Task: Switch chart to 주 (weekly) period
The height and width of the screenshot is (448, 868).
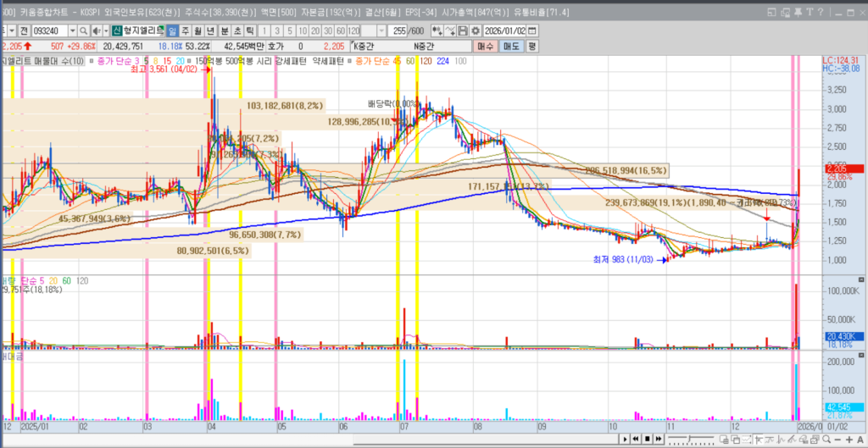Action: tap(185, 30)
